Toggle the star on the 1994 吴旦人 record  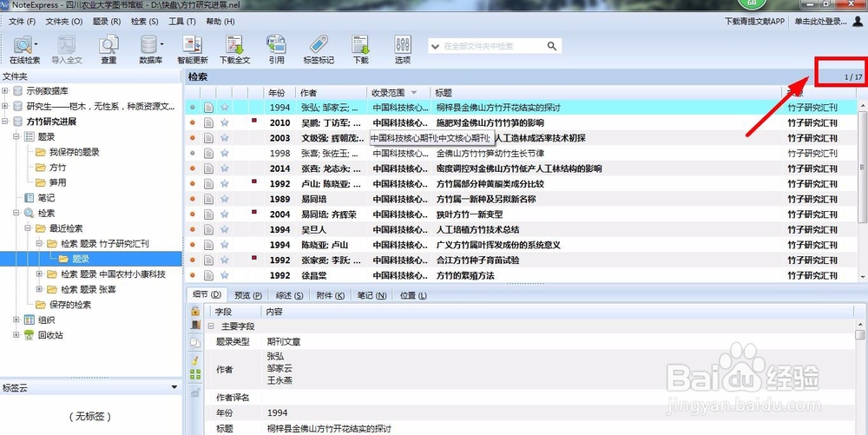[224, 229]
